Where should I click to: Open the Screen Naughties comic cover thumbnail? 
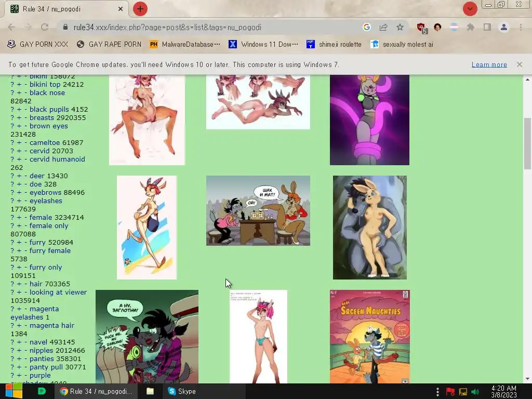(369, 337)
